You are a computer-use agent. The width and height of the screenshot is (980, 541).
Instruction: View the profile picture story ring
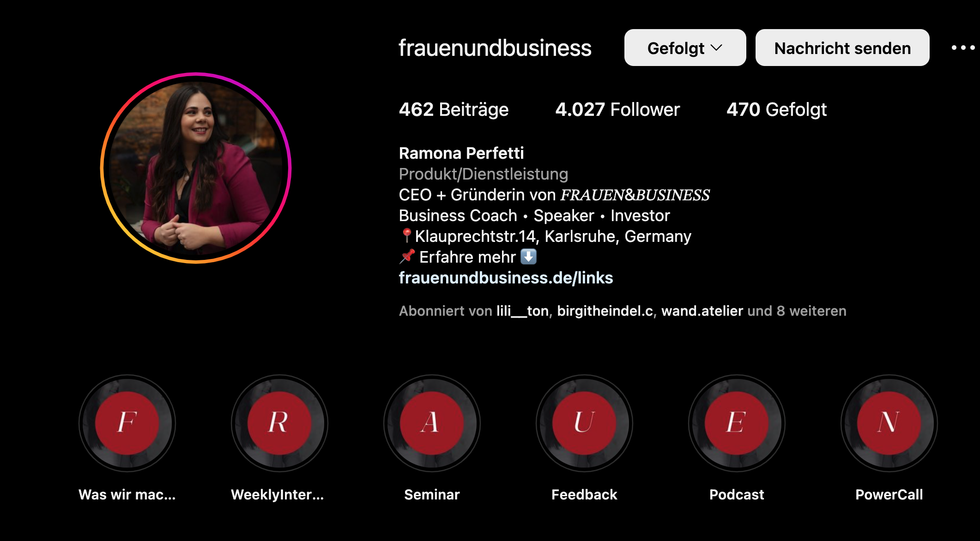pos(196,168)
